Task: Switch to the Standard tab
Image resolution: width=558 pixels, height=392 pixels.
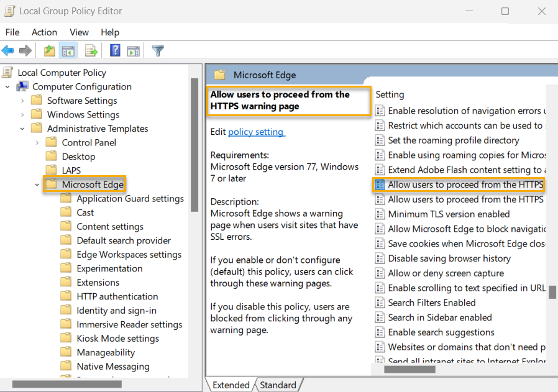Action: pos(278,385)
